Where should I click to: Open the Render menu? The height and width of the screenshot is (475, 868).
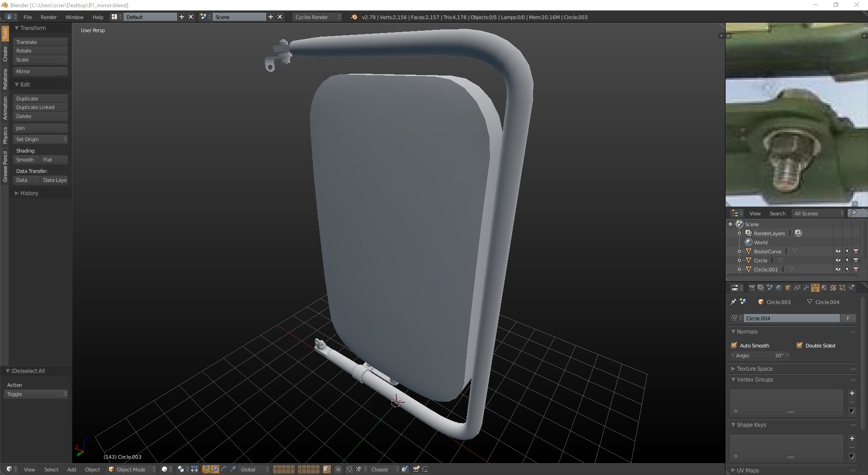pyautogui.click(x=48, y=17)
